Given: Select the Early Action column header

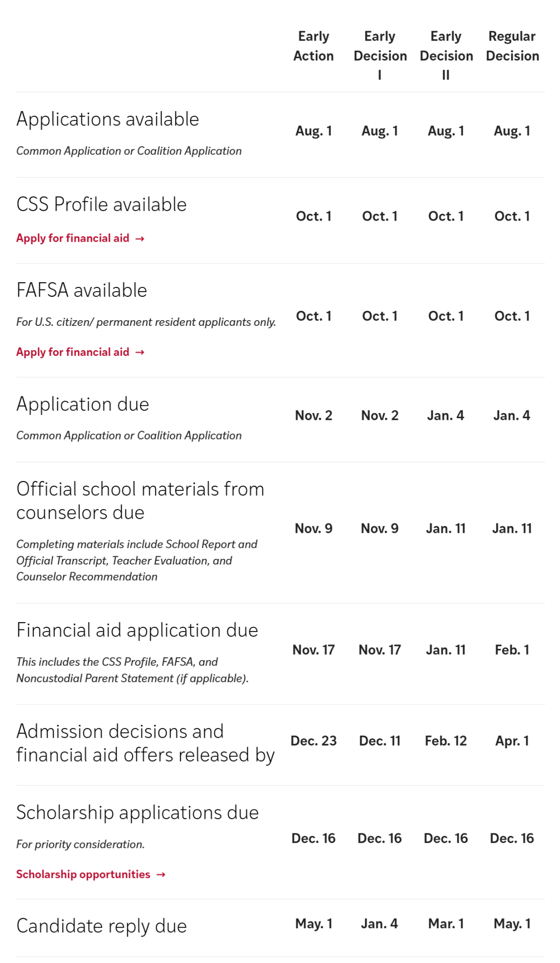Looking at the screenshot, I should (x=313, y=46).
